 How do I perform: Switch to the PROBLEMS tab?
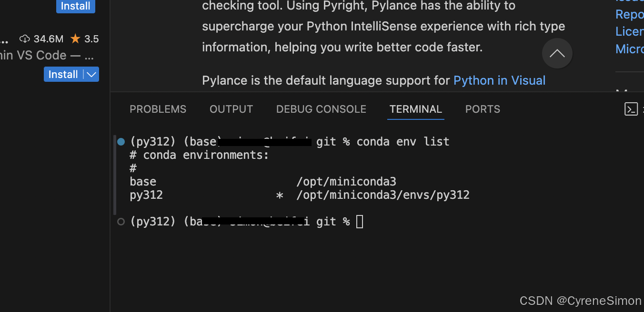[158, 109]
